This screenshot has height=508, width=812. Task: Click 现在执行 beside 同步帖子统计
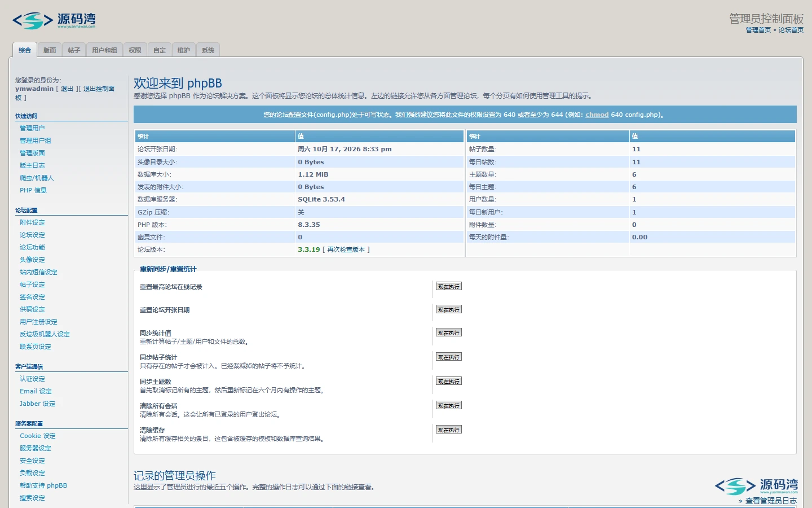tap(449, 357)
